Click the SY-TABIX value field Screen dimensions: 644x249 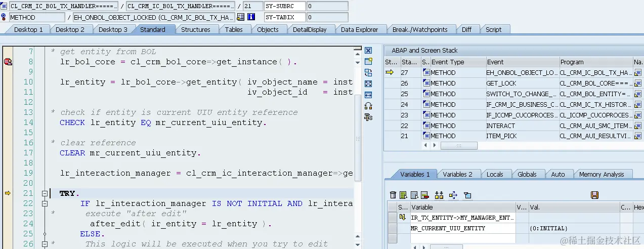(327, 17)
